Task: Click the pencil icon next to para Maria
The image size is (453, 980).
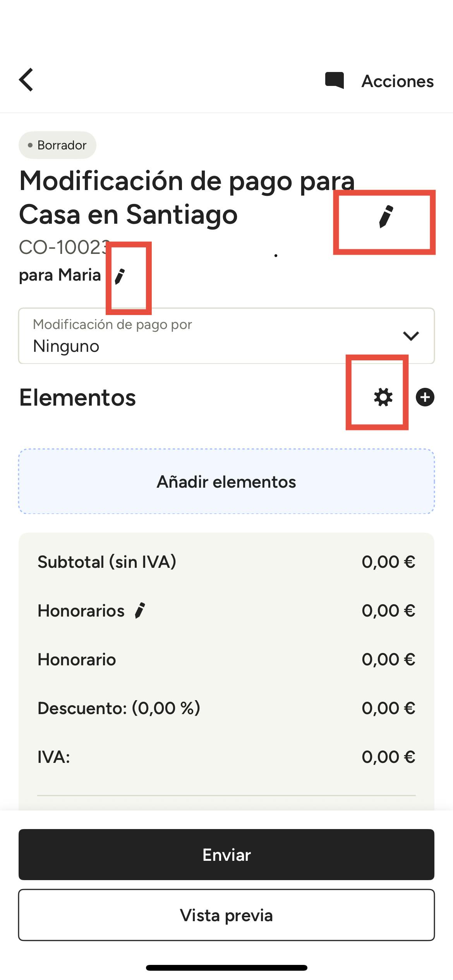Action: (x=120, y=276)
